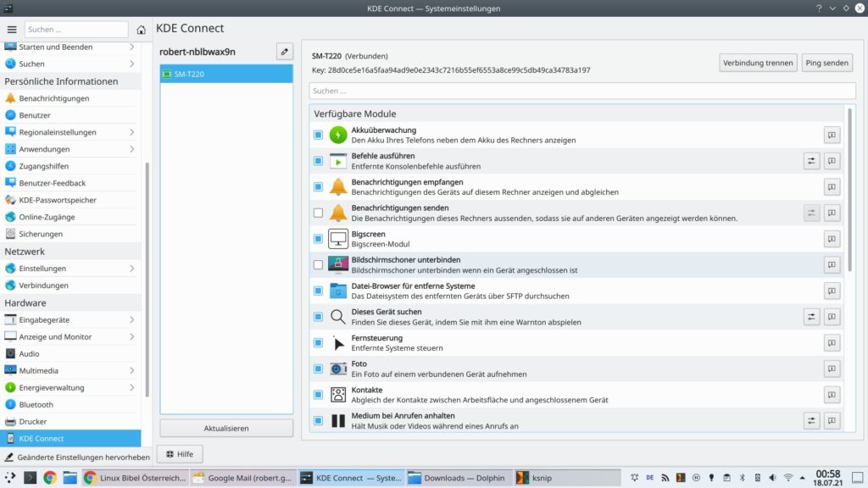Viewport: 868px width, 488px height.
Task: Enable Bildschirmschoner unterbinden checkbox
Action: coord(318,265)
